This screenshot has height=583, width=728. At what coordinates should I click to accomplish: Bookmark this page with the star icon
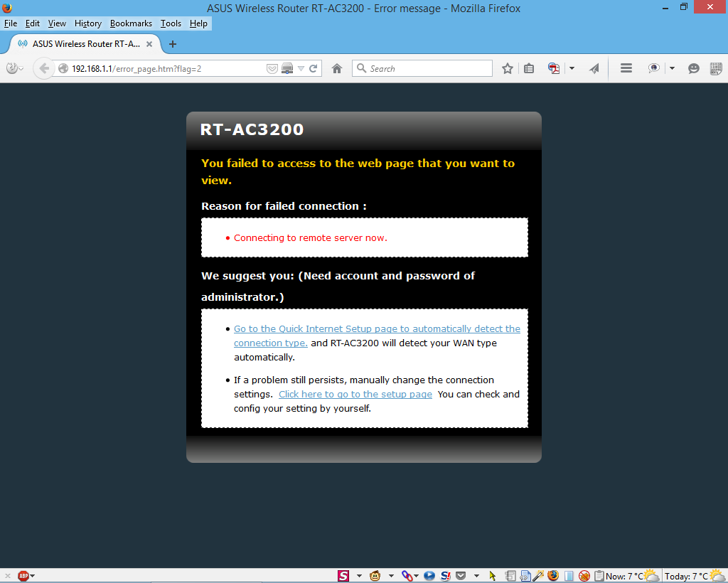tap(508, 69)
